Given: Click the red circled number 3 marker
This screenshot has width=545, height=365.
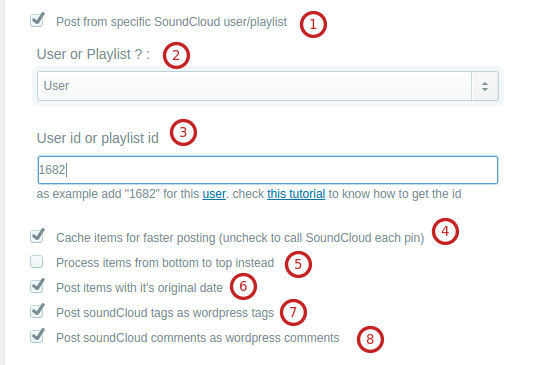Looking at the screenshot, I should coord(183,132).
